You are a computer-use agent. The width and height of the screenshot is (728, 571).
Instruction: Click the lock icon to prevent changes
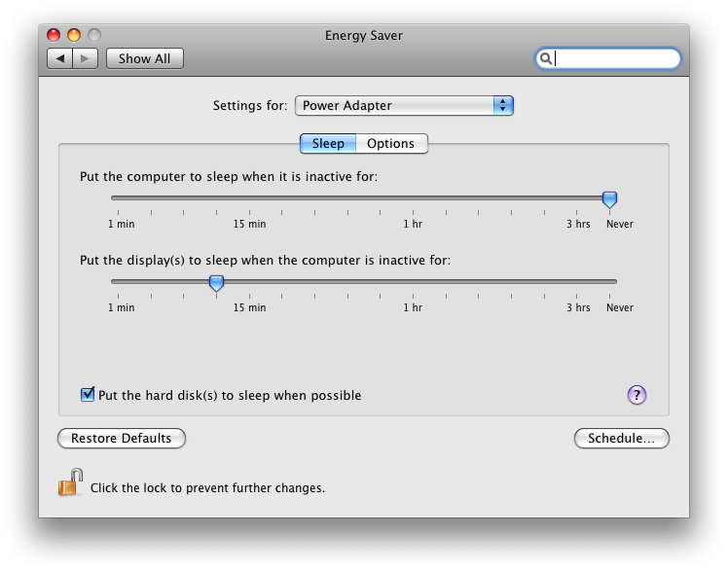click(x=71, y=482)
